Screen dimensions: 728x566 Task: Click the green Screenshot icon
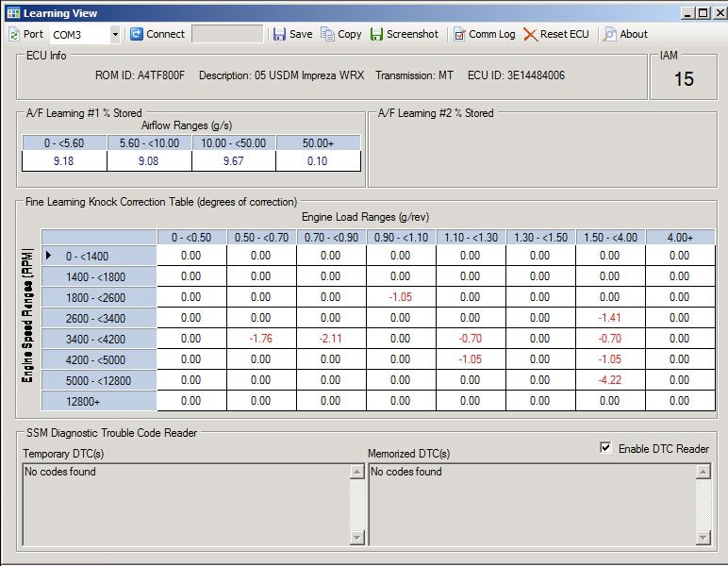(377, 34)
